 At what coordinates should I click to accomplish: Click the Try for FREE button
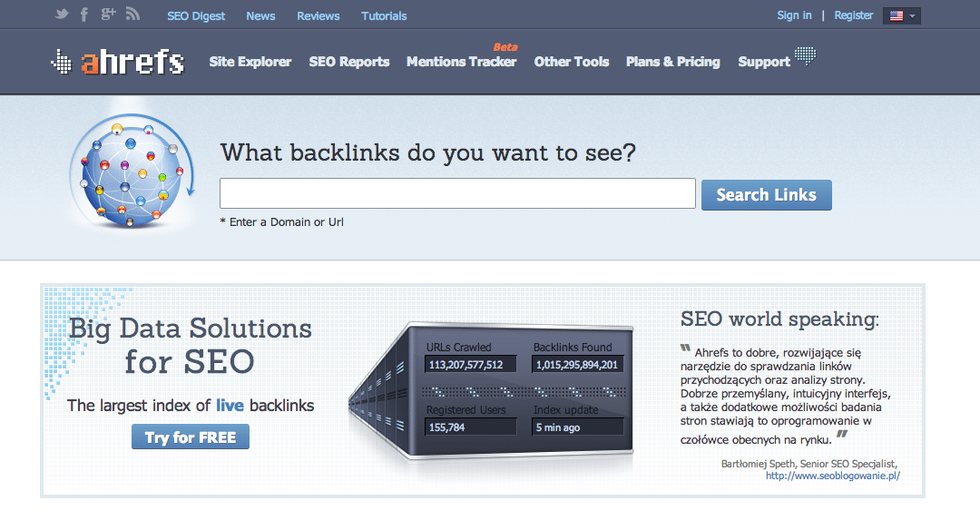click(x=191, y=437)
